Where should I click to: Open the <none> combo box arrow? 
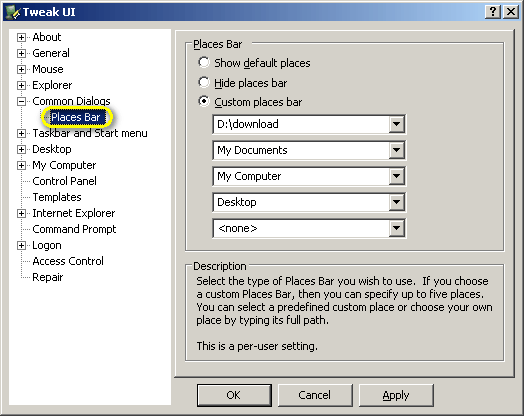[397, 229]
